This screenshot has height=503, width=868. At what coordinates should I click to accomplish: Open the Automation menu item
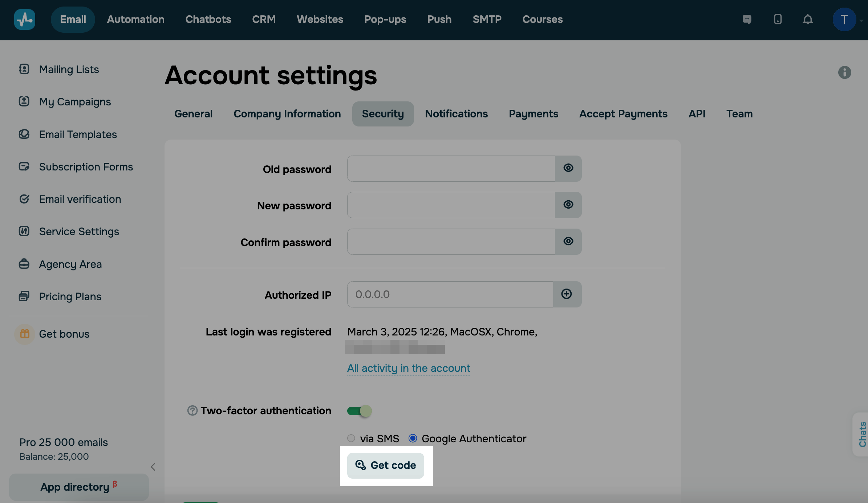tap(135, 20)
